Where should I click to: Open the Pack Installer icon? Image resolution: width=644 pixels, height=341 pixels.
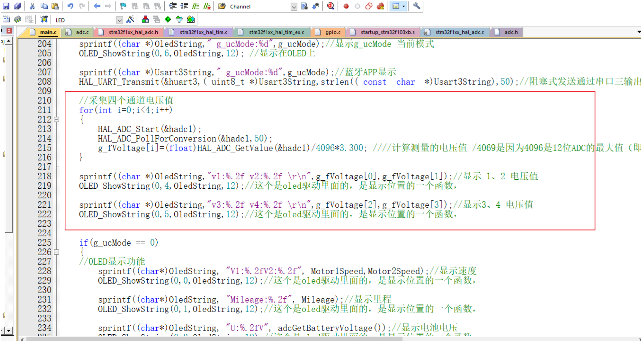(191, 19)
